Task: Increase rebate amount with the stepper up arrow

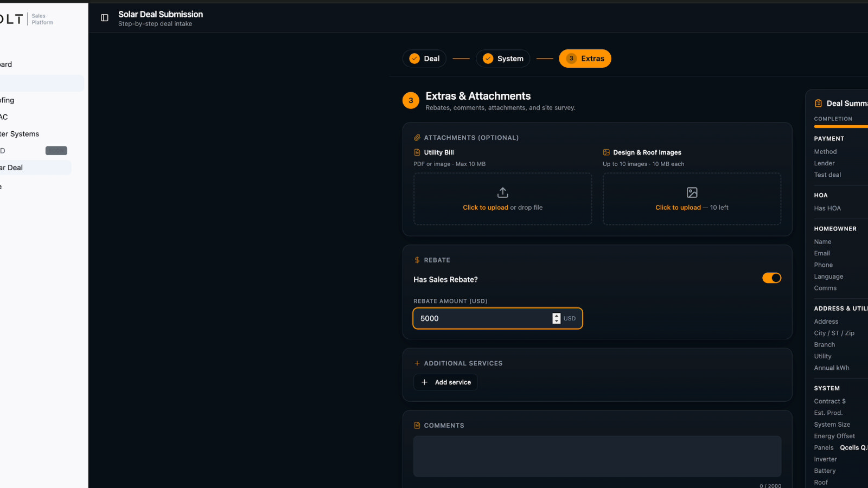Action: [557, 316]
